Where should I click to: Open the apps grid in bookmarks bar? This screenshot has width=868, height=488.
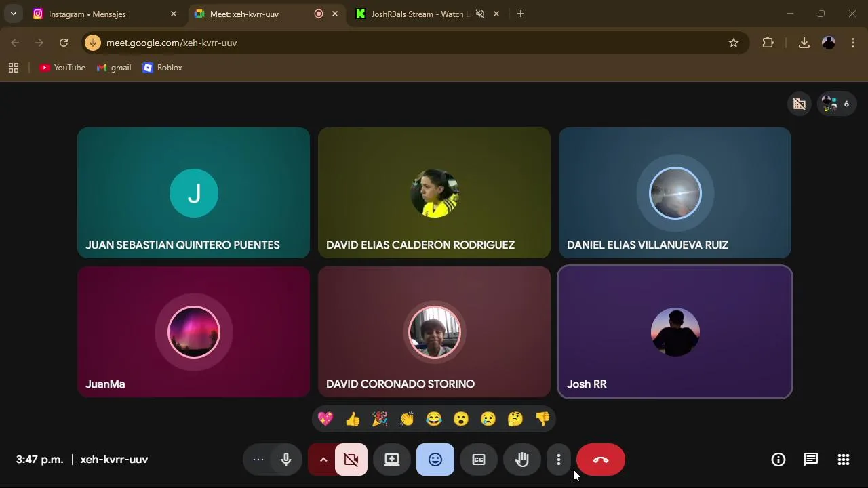14,68
